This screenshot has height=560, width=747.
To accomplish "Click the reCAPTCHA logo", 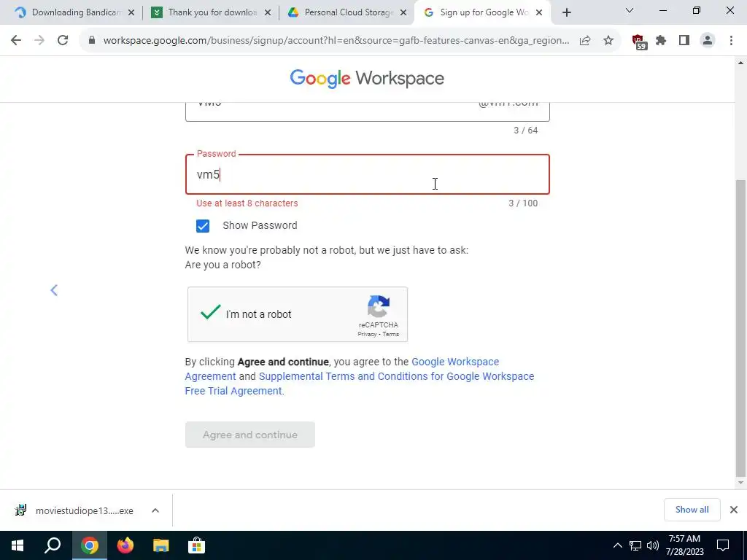I will pyautogui.click(x=379, y=306).
